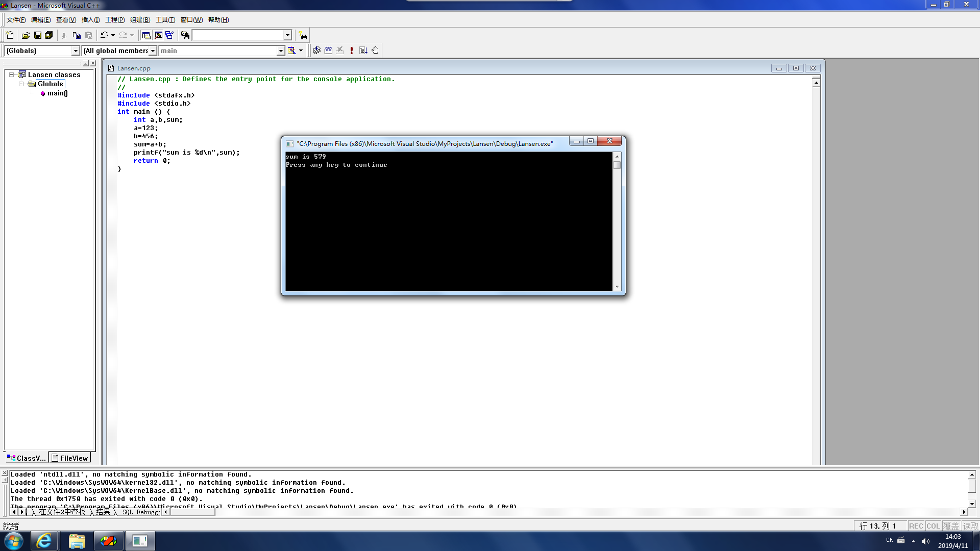Viewport: 980px width, 551px height.
Task: Open Internet Explorer from the taskbar
Action: click(44, 541)
